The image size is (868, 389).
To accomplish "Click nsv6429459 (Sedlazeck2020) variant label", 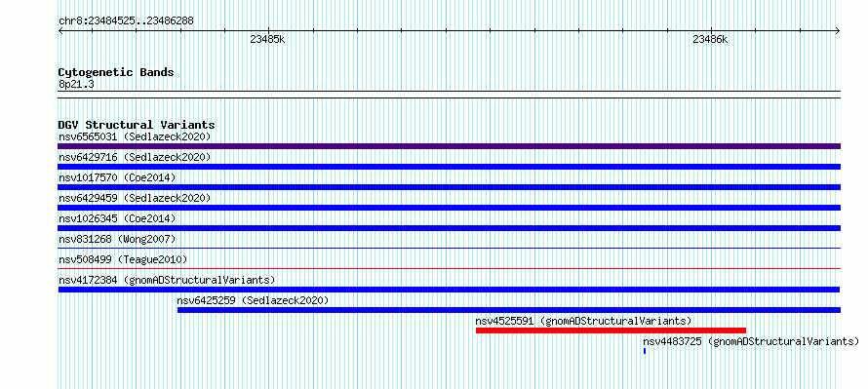I will 135,198.
